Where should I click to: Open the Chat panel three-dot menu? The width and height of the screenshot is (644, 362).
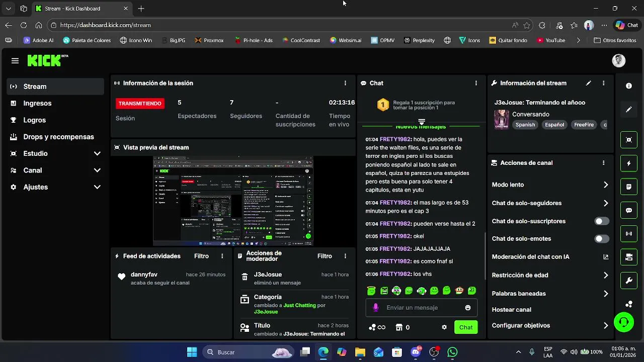(476, 83)
